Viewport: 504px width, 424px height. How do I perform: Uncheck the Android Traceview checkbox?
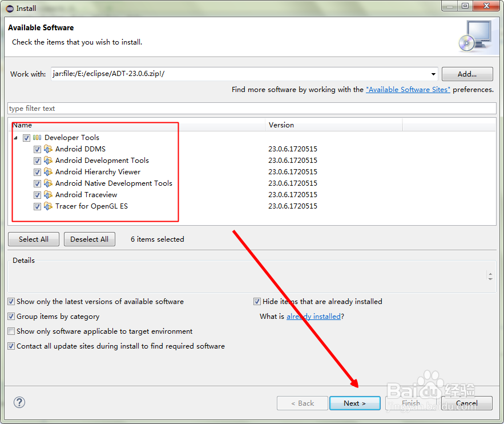37,195
